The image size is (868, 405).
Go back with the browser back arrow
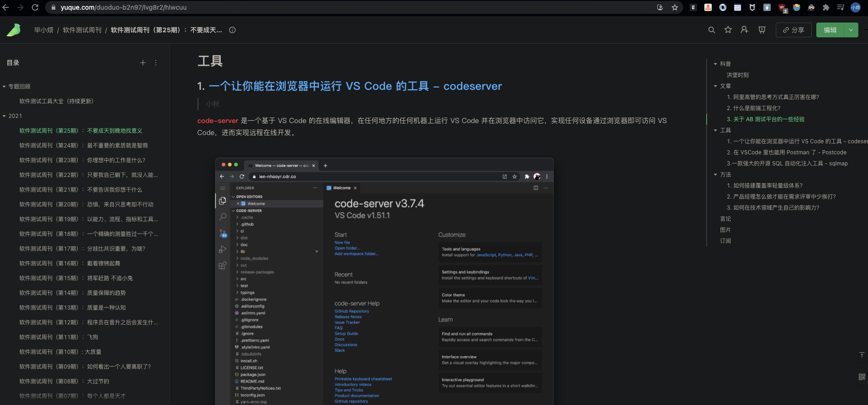6,7
